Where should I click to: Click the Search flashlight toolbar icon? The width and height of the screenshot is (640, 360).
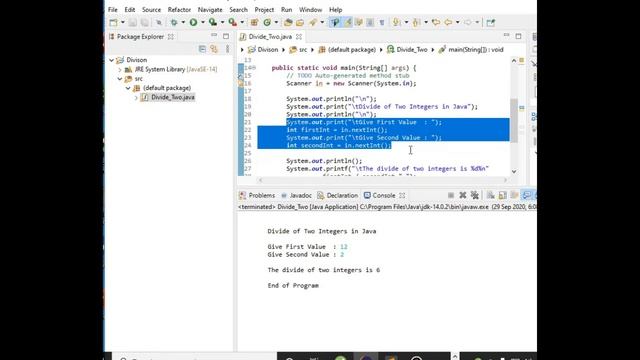pyautogui.click(x=313, y=22)
